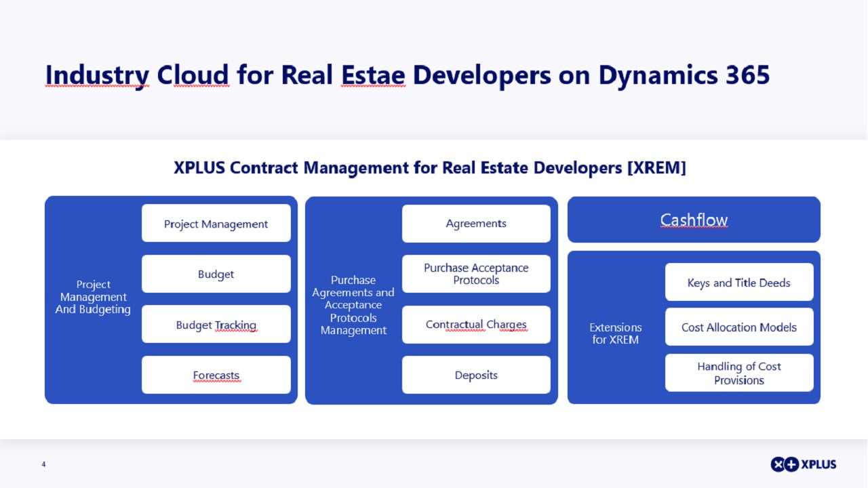Click the Handling of Cost Provisions box

739,373
